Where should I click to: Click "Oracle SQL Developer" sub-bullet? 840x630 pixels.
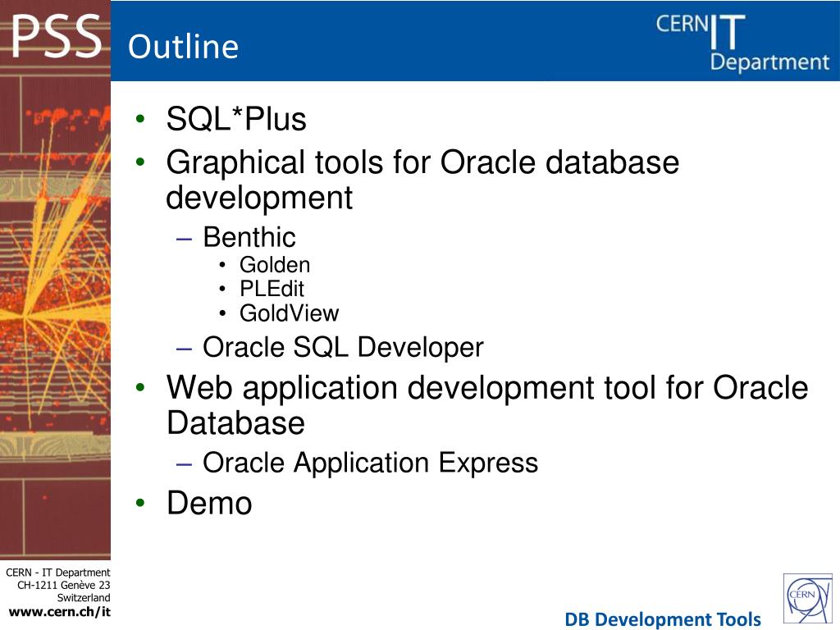tap(343, 348)
